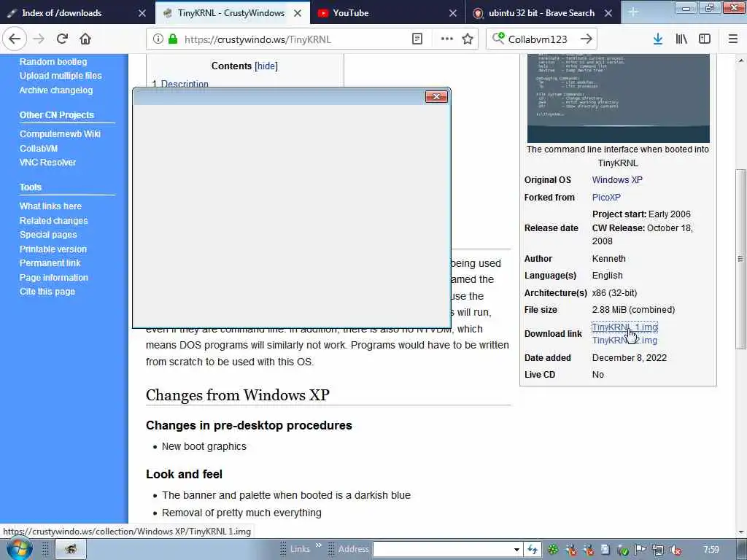Viewport: 747px width, 560px height.
Task: Download TinyKRNL 1.img
Action: (x=624, y=327)
